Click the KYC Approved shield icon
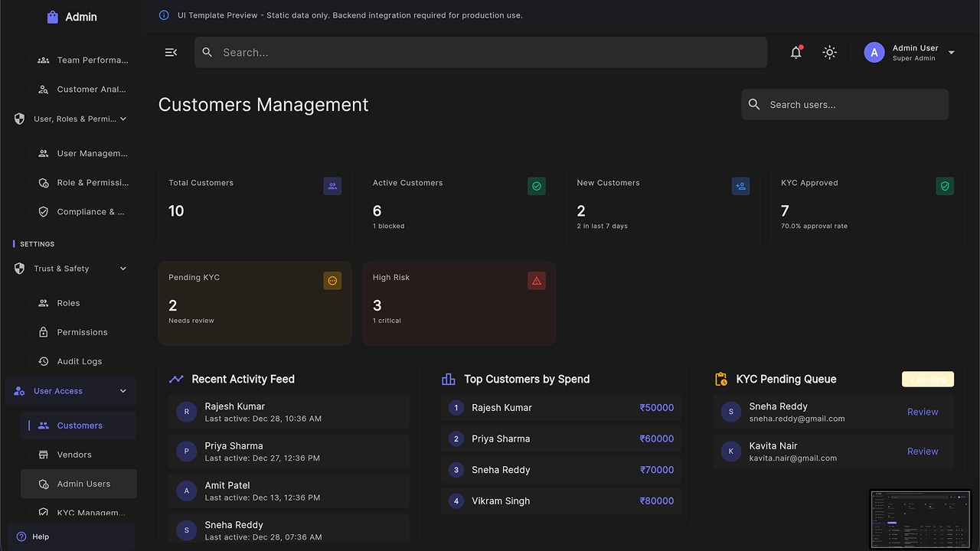 point(945,186)
